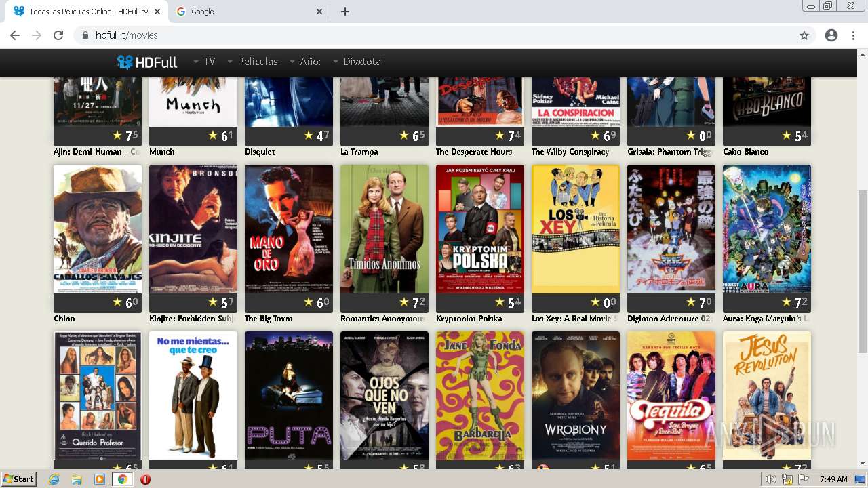Select the Tequila poster

click(671, 396)
